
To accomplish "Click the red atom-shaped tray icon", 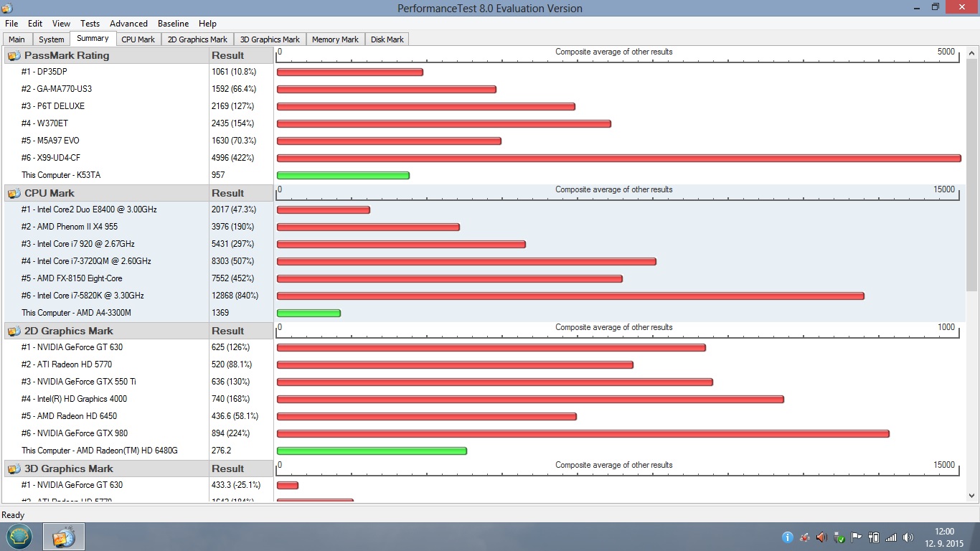I will 804,537.
